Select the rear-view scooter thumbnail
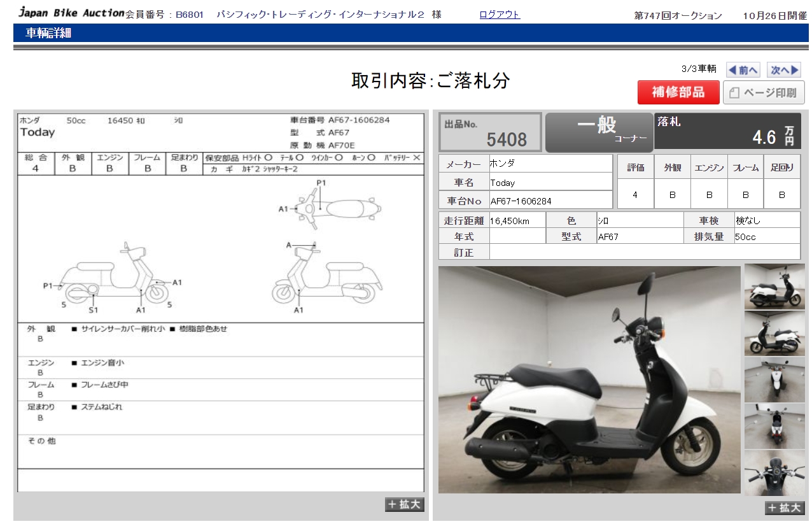 point(774,425)
